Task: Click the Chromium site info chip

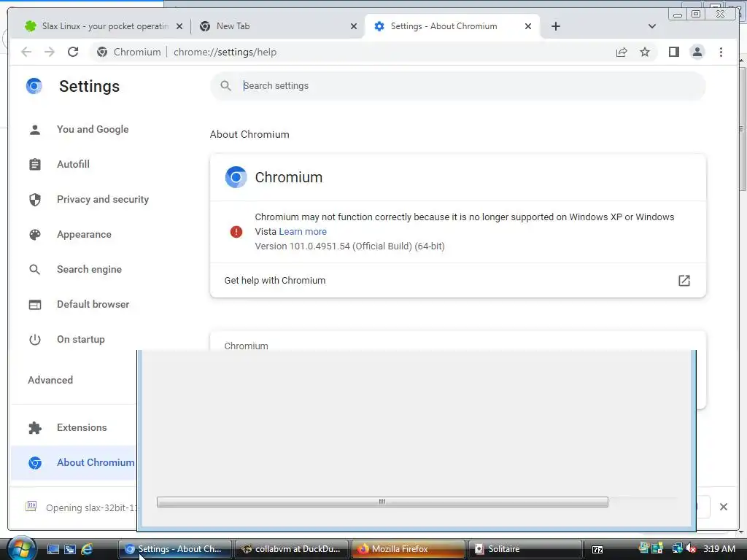Action: pos(128,52)
